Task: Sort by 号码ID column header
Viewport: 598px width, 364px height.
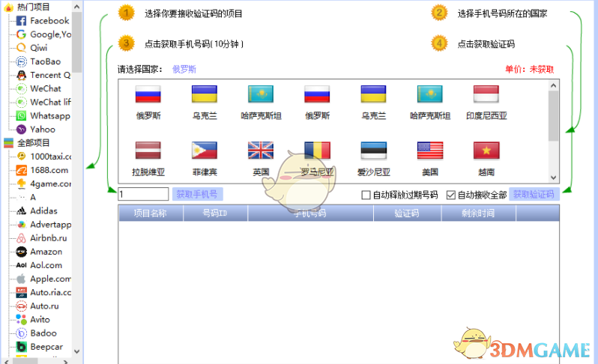Action: click(x=215, y=213)
